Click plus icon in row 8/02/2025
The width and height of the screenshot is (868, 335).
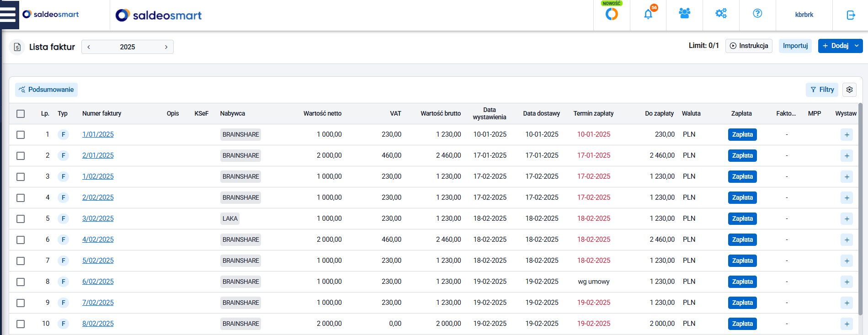[847, 324]
